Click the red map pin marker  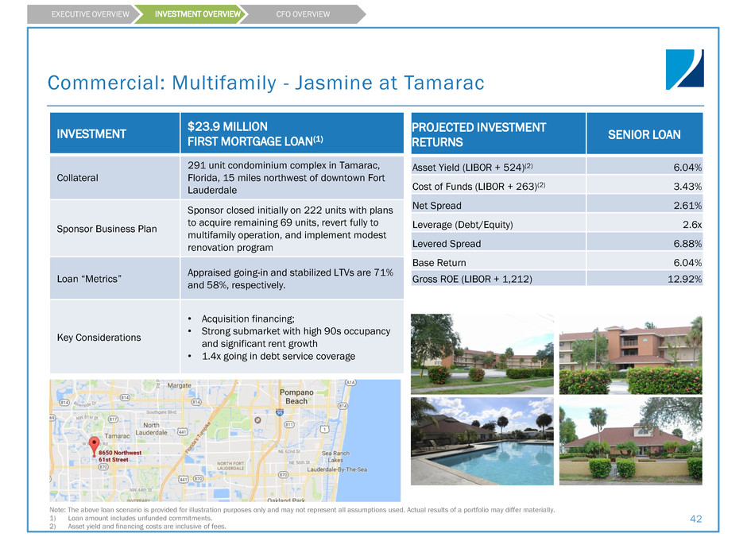tap(95, 445)
